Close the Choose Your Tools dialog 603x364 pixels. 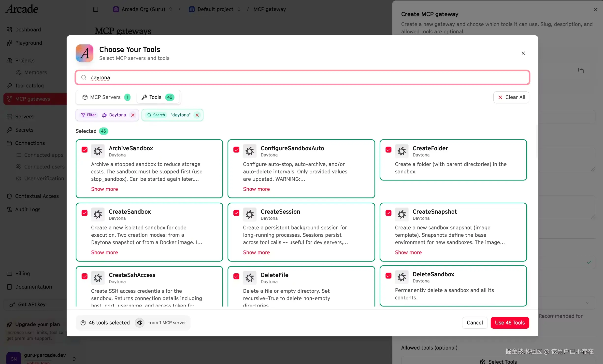[x=523, y=53]
